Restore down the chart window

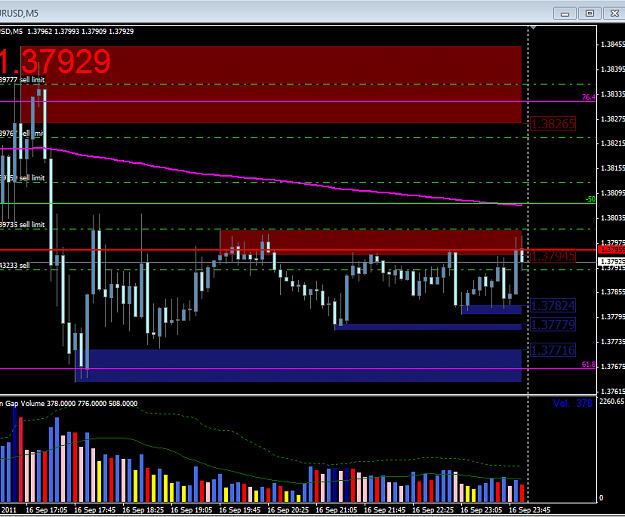click(x=590, y=14)
